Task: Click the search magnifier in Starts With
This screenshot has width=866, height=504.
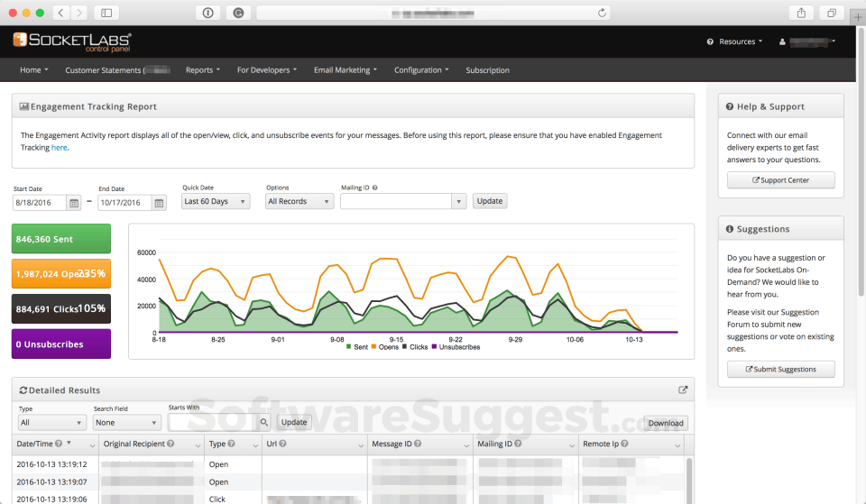Action: (264, 422)
